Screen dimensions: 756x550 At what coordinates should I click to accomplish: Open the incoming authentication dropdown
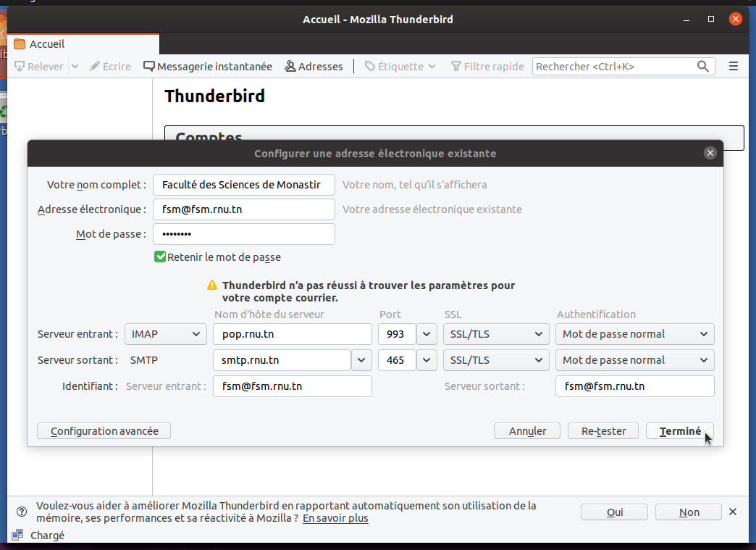634,334
